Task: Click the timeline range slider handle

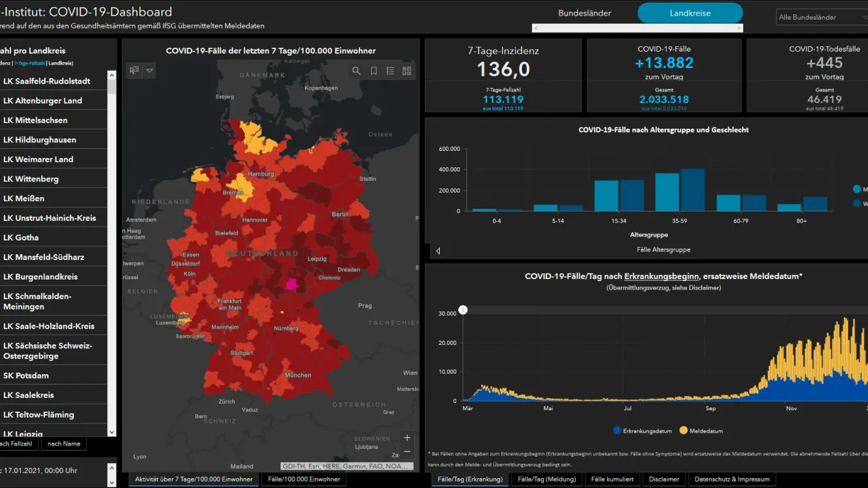Action: tap(463, 310)
